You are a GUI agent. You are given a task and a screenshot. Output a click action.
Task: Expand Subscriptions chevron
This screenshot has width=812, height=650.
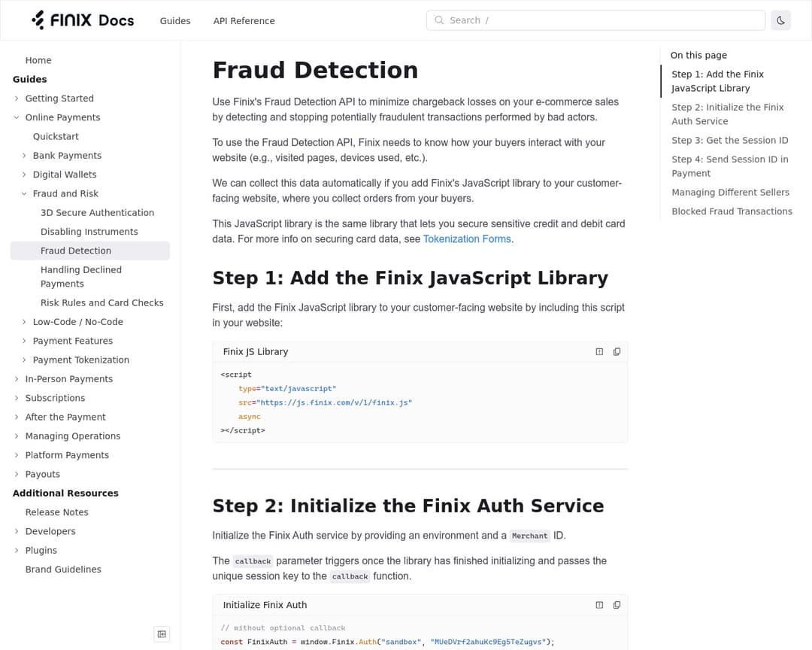(17, 398)
